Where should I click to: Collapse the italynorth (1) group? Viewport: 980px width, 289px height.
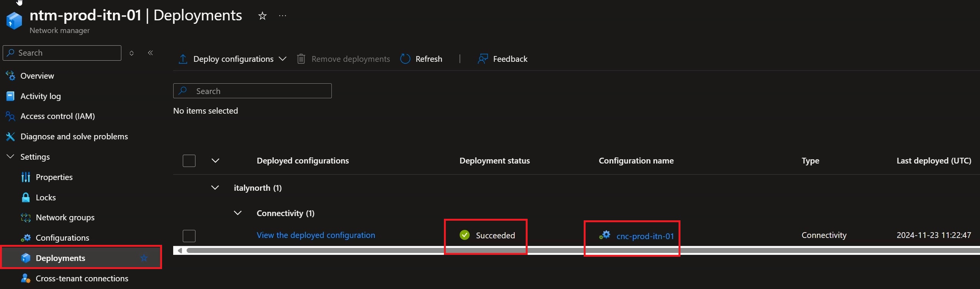(x=215, y=188)
